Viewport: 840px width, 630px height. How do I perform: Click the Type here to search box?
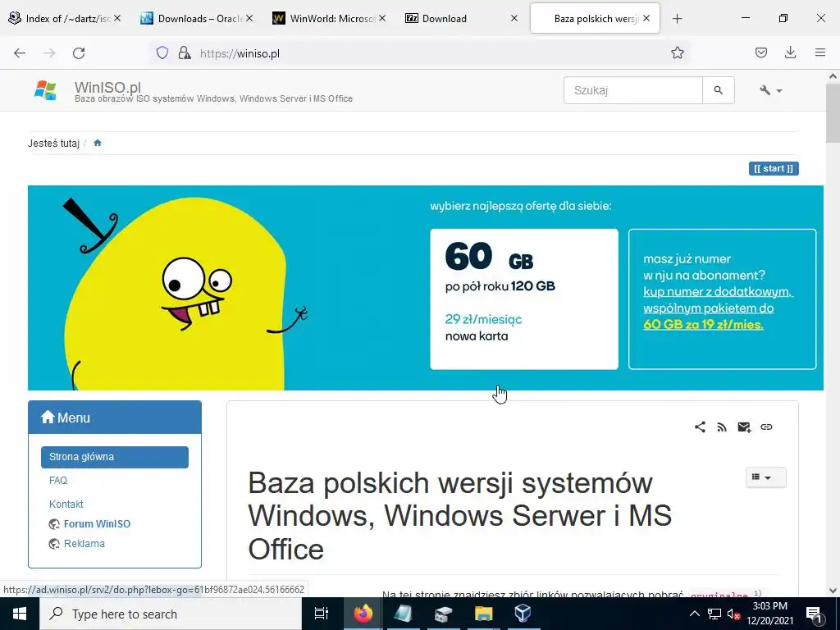(x=171, y=614)
